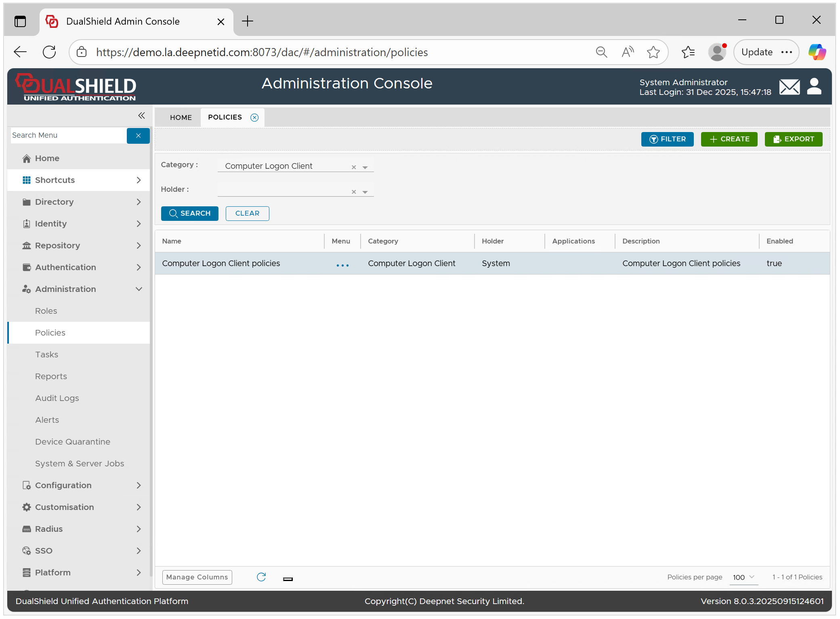The width and height of the screenshot is (840, 619).
Task: Open the mail envelope icon in header
Action: point(789,87)
